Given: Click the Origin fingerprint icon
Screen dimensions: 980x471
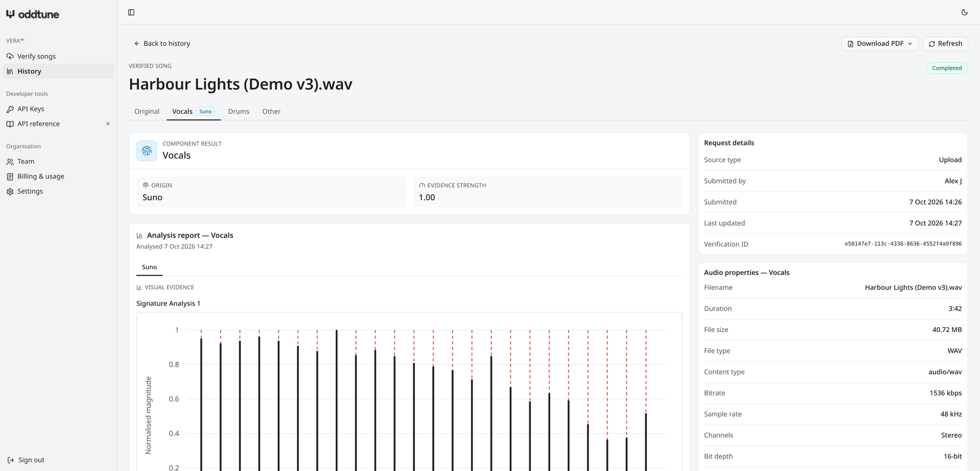Looking at the screenshot, I should (146, 186).
